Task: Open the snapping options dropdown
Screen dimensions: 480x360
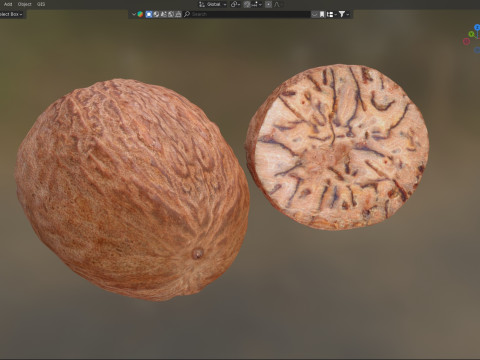Action: [256, 4]
